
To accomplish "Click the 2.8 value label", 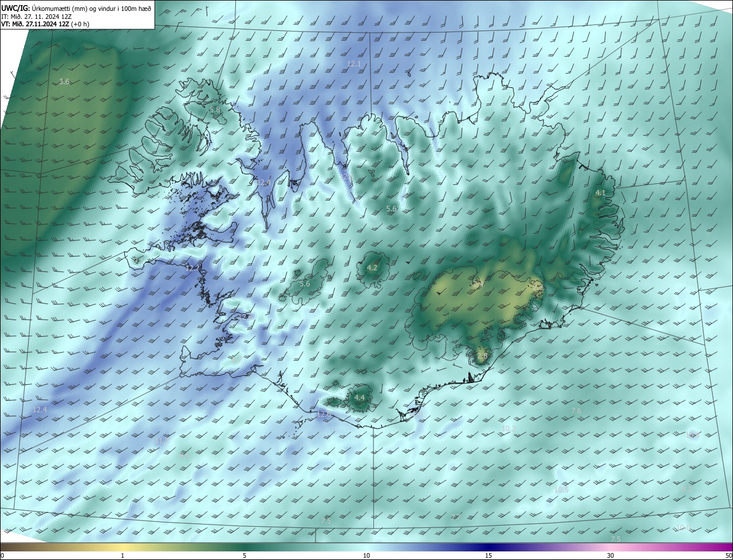I will pos(482,356).
